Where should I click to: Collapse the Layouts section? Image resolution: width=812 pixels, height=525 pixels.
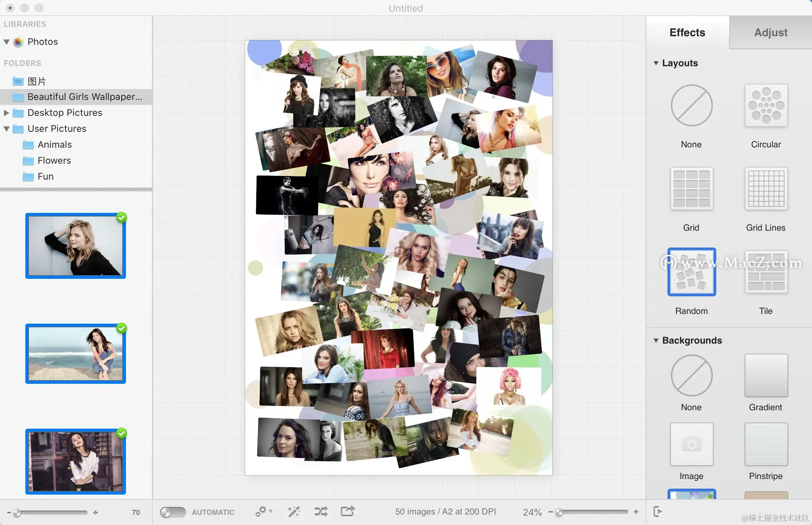coord(656,63)
